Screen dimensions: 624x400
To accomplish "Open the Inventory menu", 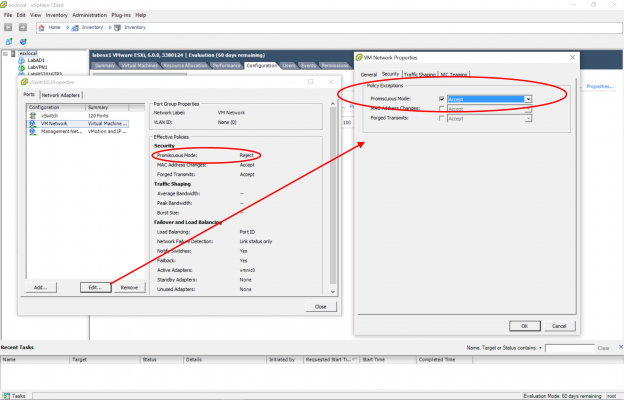I will pyautogui.click(x=57, y=15).
